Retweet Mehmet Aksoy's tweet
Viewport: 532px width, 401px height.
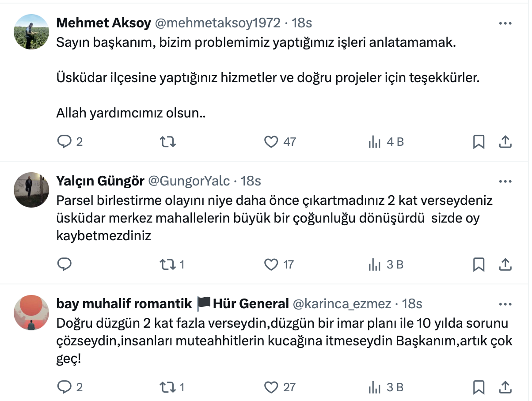168,142
